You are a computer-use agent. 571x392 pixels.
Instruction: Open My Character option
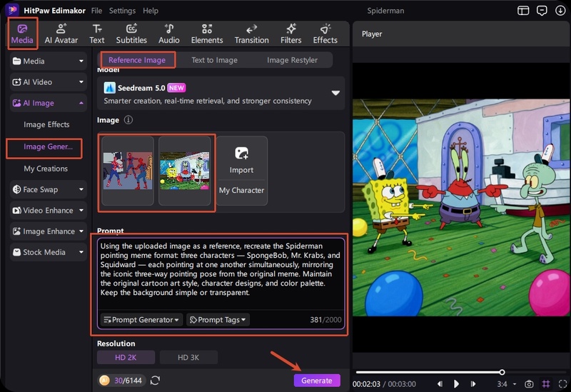click(241, 190)
